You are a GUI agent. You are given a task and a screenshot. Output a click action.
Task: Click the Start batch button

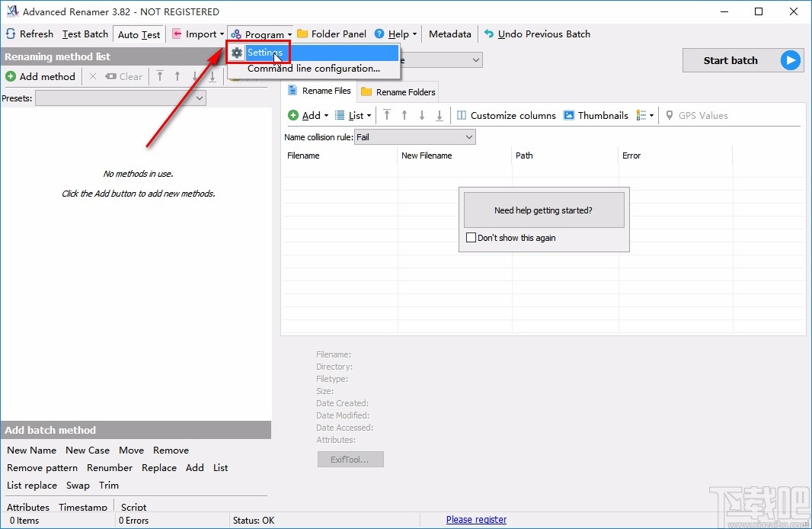(x=743, y=61)
